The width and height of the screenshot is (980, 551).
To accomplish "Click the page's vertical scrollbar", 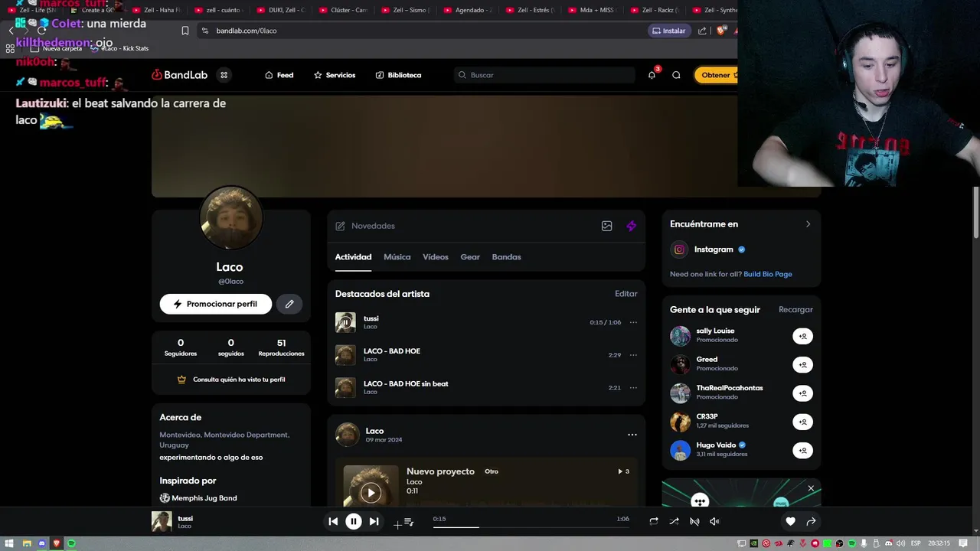I will [x=975, y=213].
